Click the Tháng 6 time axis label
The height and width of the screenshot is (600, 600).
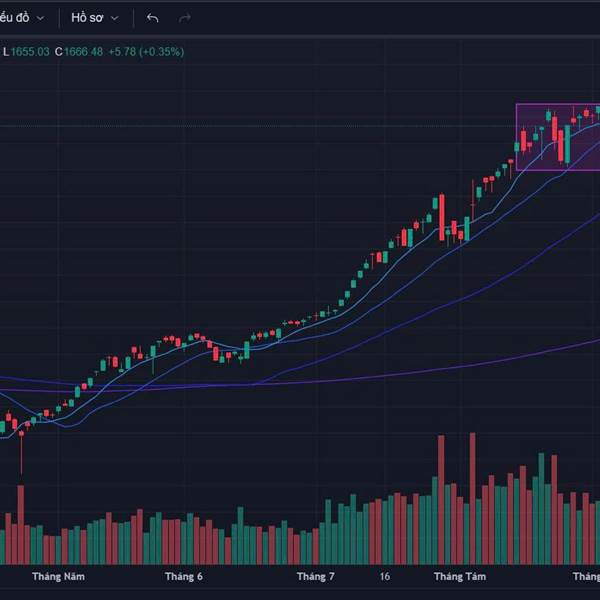(184, 576)
